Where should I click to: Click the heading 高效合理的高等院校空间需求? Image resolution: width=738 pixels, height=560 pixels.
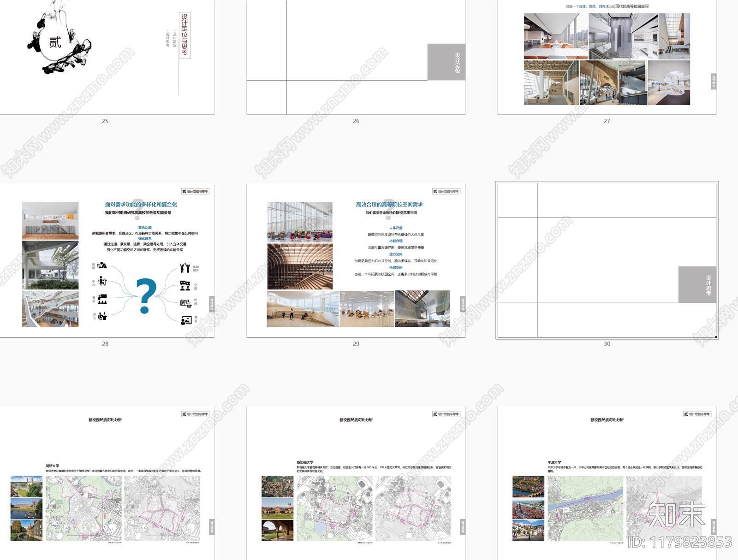(389, 204)
